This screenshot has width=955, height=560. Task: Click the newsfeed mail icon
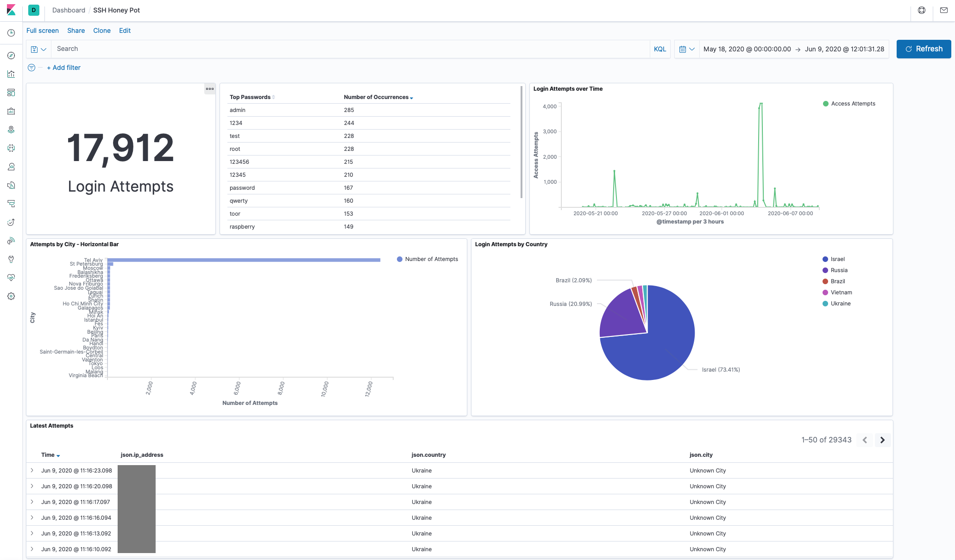(943, 10)
